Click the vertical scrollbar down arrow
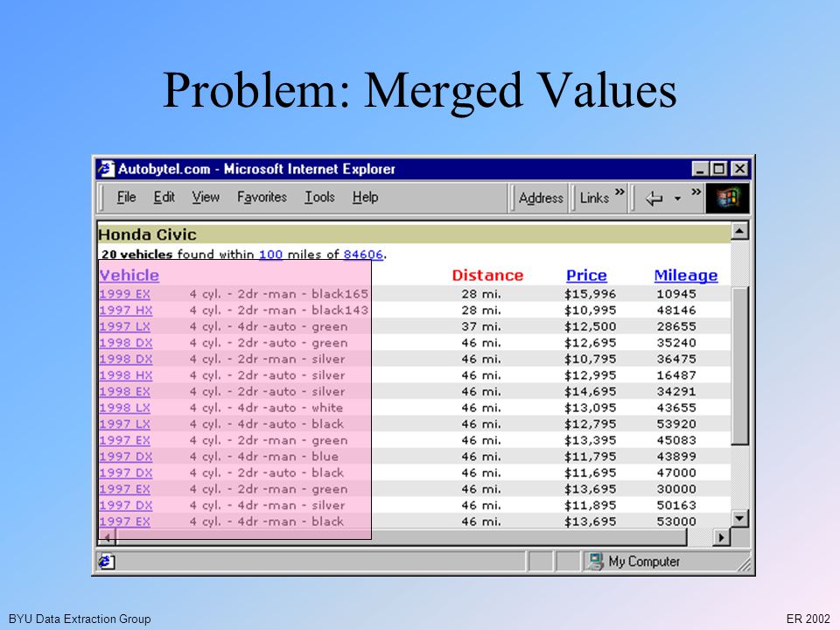The height and width of the screenshot is (630, 840). 739,518
